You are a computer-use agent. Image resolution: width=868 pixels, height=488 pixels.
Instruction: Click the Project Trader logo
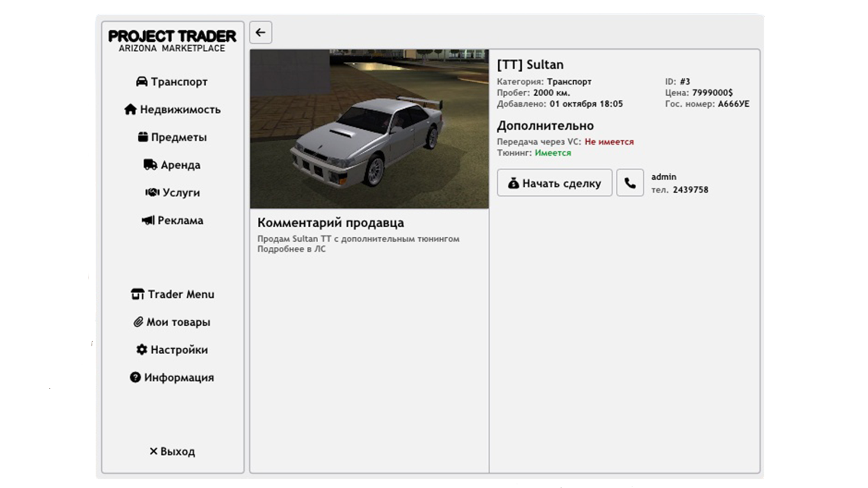pyautogui.click(x=172, y=41)
